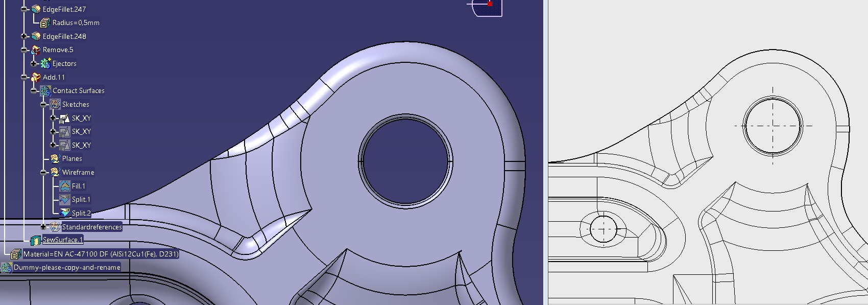This screenshot has width=868, height=305.
Task: Click the Standardreferences set icon
Action: click(55, 227)
